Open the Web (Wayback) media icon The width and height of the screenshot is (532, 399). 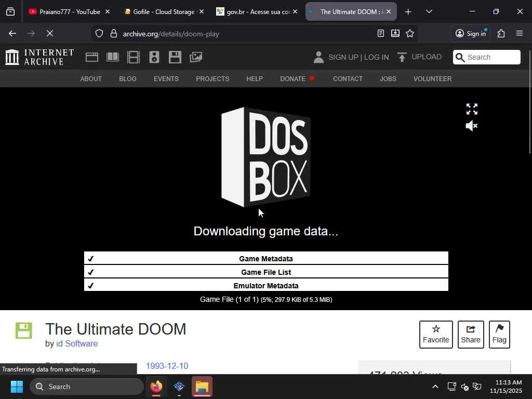91,57
